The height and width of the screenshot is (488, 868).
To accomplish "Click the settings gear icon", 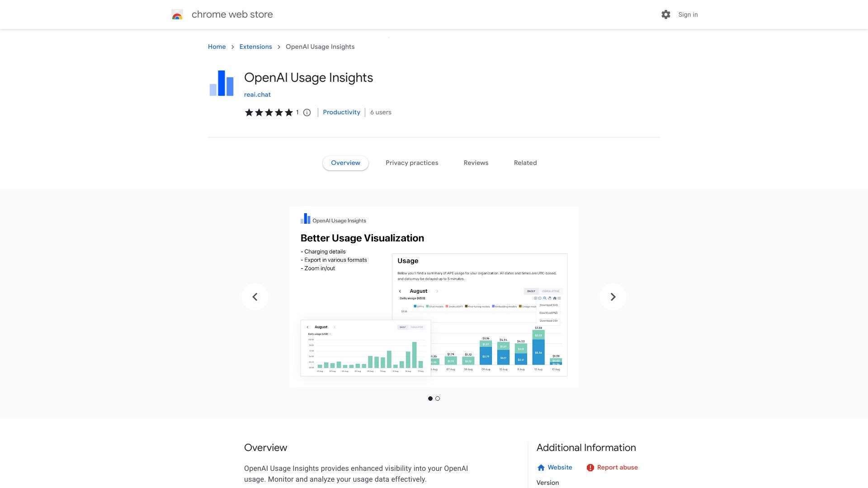I will point(665,14).
